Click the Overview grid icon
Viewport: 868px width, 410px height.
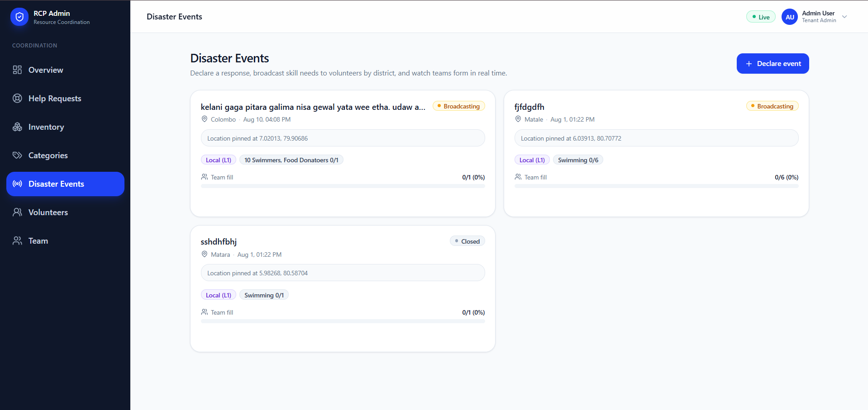pyautogui.click(x=17, y=70)
